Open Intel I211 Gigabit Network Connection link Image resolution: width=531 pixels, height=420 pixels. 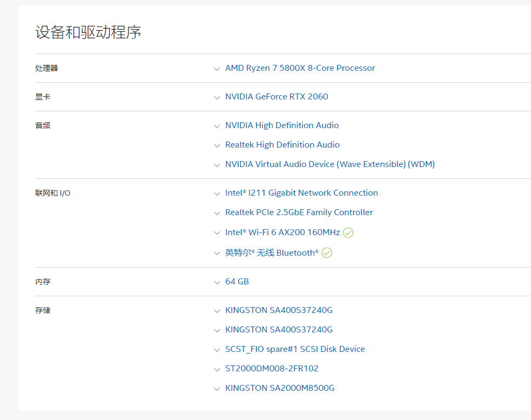tap(301, 193)
